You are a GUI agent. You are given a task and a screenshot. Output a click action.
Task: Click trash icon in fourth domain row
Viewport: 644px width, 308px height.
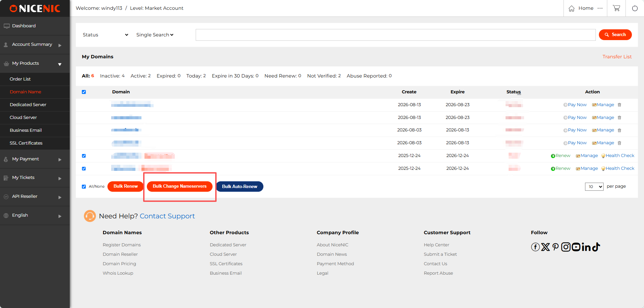(619, 143)
